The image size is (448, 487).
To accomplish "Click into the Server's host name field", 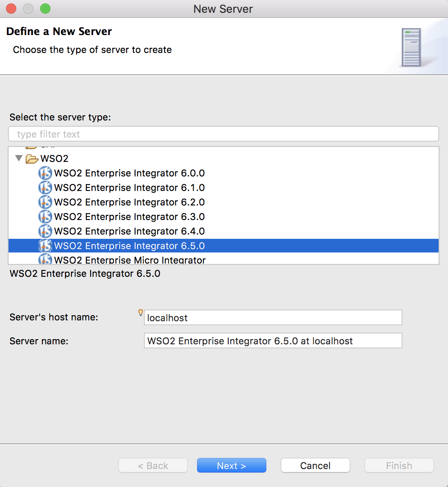I will point(273,317).
